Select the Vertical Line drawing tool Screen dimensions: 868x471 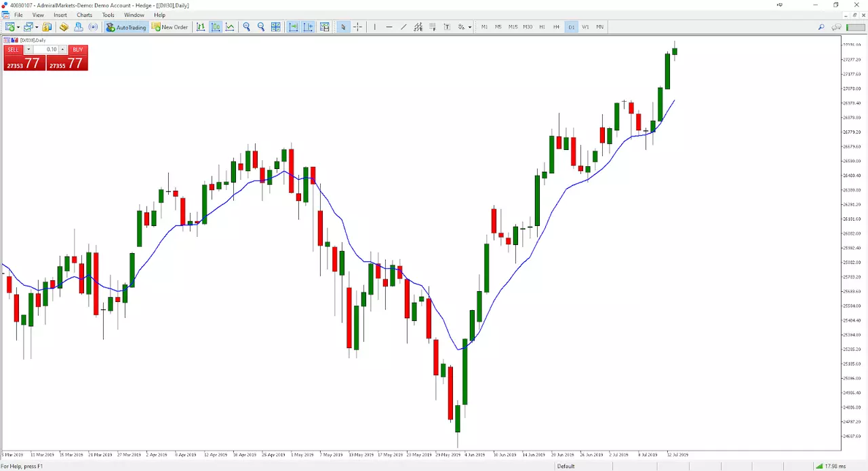(x=374, y=27)
